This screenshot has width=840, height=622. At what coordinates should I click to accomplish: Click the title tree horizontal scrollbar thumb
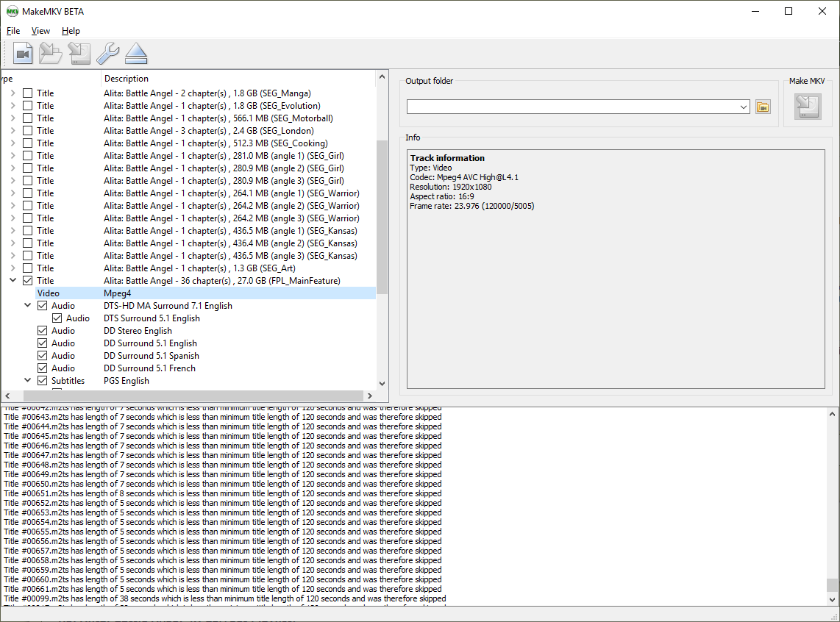coord(193,396)
